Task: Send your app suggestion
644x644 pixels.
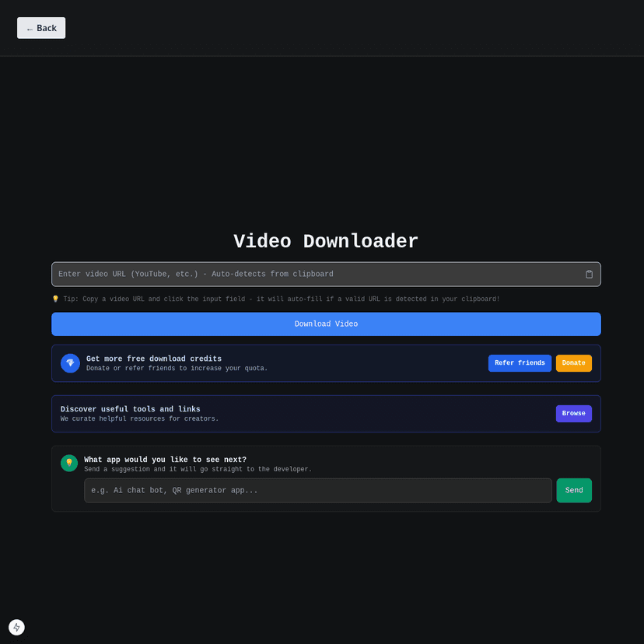Action: 574,490
